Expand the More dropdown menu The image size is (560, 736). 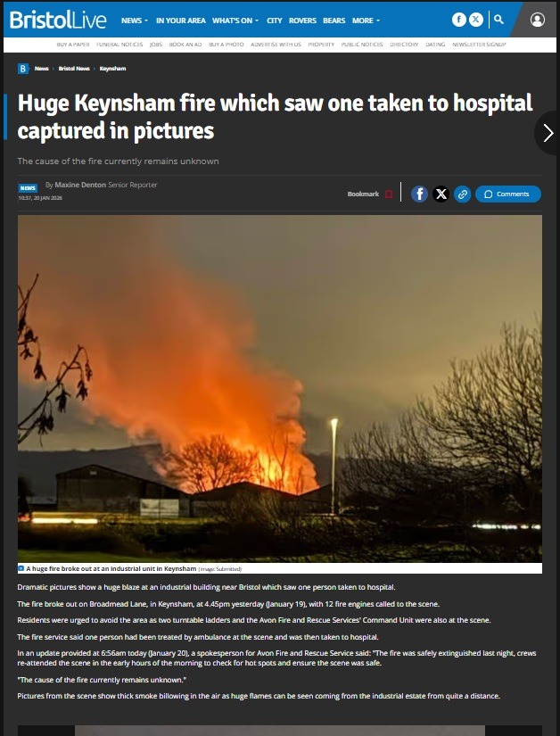[366, 21]
